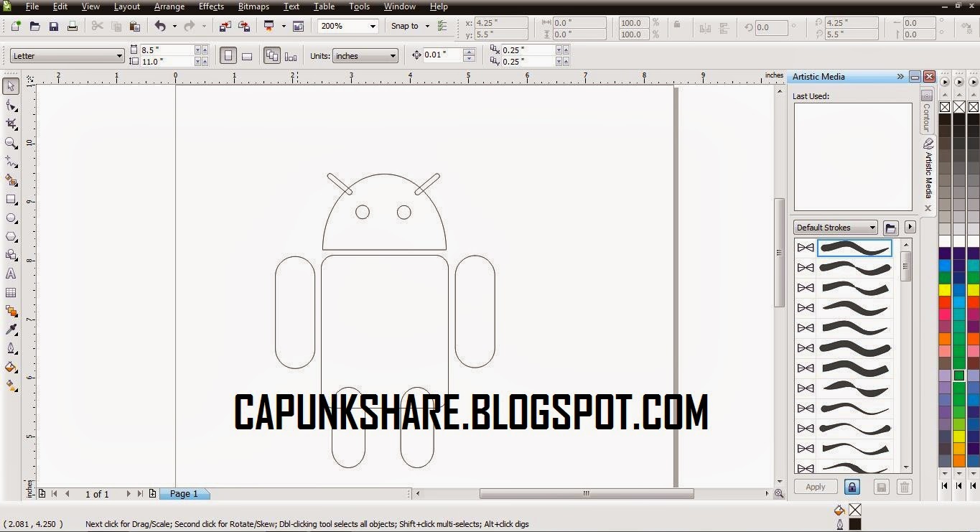Open the Letter page size dropdown
Image resolution: width=980 pixels, height=532 pixels.
[119, 56]
